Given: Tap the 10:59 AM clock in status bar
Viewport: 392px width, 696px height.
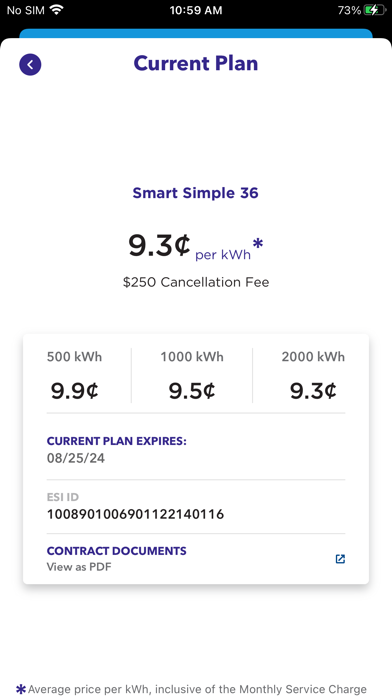Looking at the screenshot, I should [x=196, y=10].
